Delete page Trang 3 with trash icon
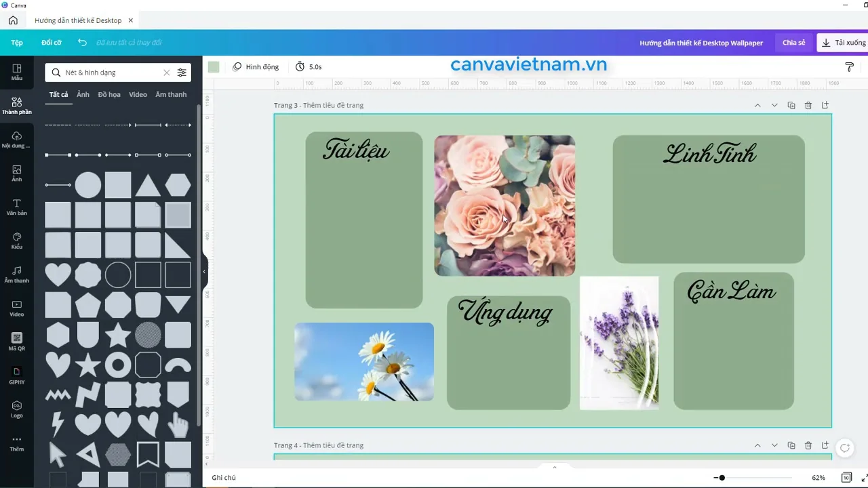The image size is (868, 488). click(x=808, y=105)
